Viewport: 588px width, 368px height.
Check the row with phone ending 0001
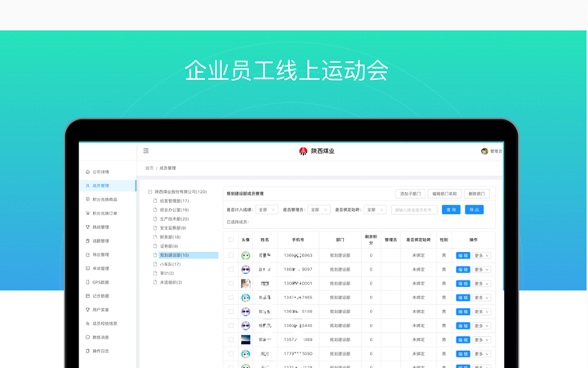click(231, 284)
